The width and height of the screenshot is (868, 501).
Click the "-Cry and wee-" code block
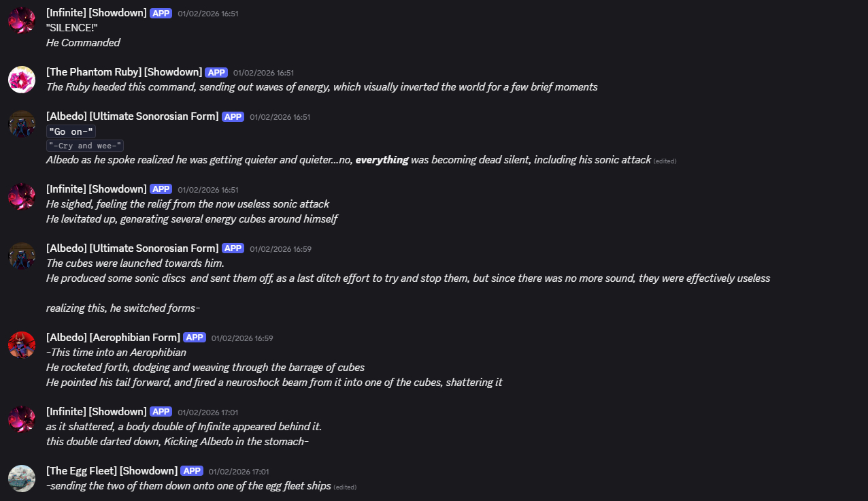85,146
